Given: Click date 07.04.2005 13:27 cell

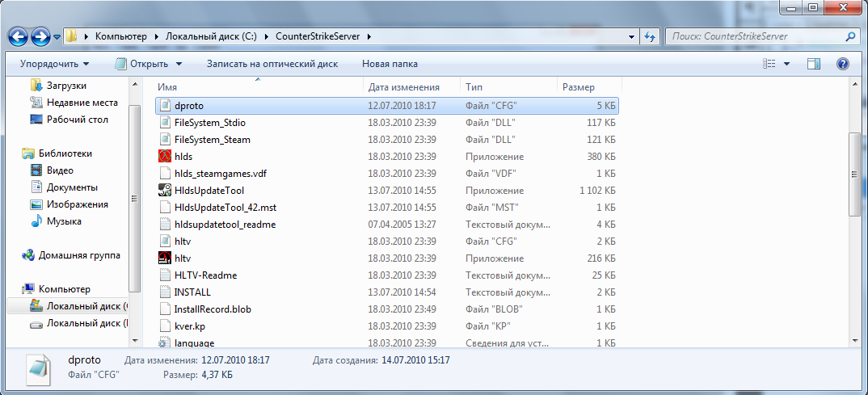Looking at the screenshot, I should pyautogui.click(x=402, y=225).
